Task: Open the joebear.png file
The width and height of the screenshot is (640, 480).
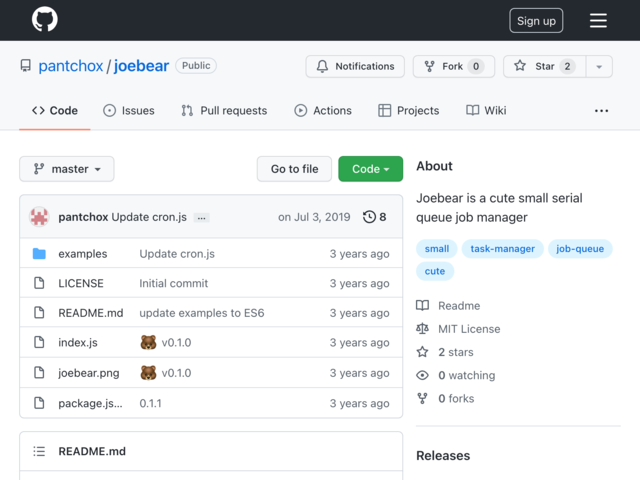Action: click(x=89, y=373)
